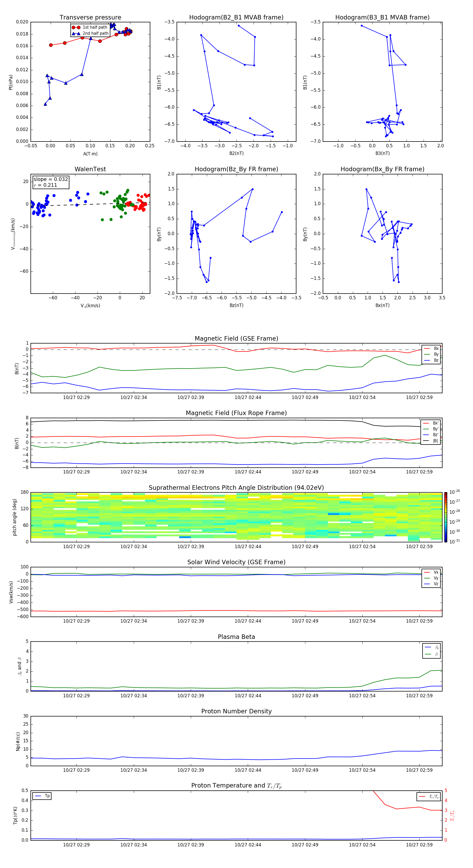Viewport: 473px width, 868px height.
Task: Click the 'Plasma Beta' panel title
Action: tap(236, 637)
